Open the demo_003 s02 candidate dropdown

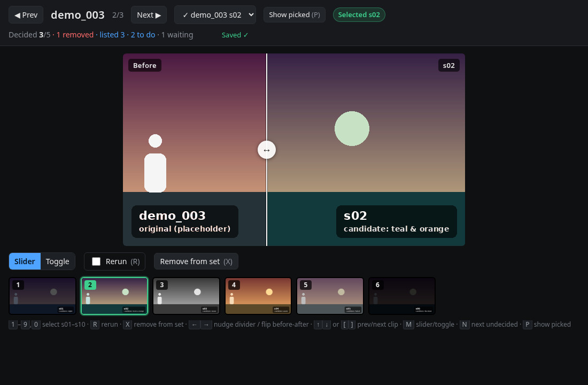click(x=215, y=15)
